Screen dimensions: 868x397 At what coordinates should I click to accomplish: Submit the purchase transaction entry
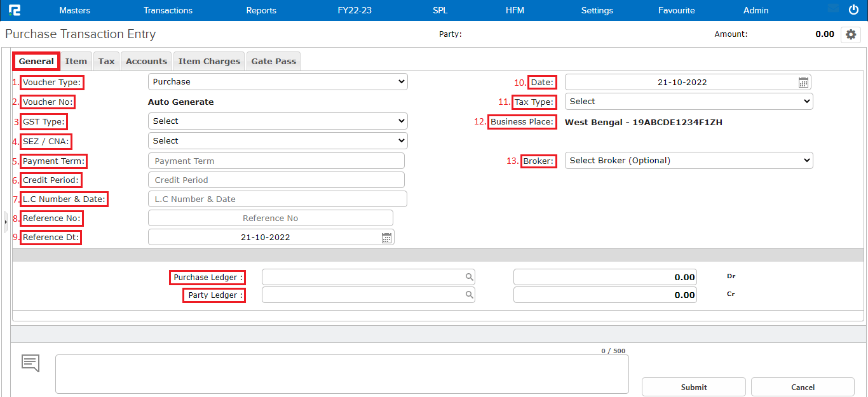click(x=693, y=387)
